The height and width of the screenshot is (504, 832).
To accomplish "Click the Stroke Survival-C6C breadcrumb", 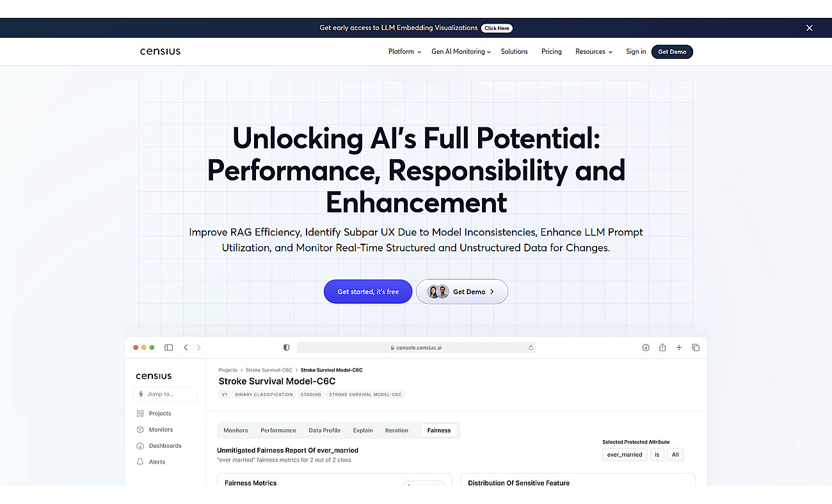I will 269,370.
